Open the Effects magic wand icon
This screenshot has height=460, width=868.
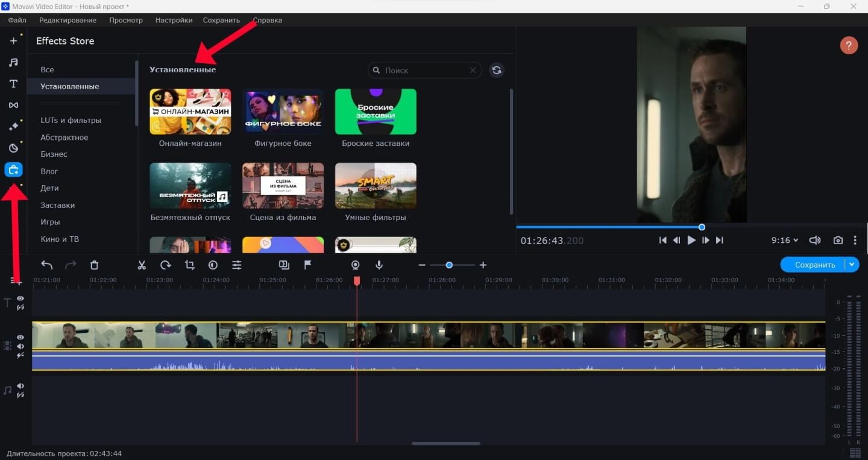[13, 127]
